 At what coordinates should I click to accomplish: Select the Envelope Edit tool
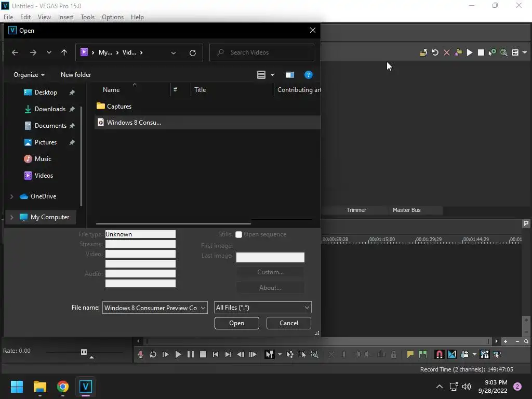(x=290, y=354)
